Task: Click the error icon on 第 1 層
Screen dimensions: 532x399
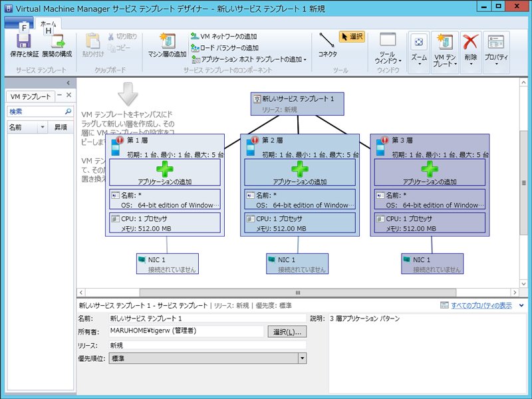Action: [x=120, y=140]
